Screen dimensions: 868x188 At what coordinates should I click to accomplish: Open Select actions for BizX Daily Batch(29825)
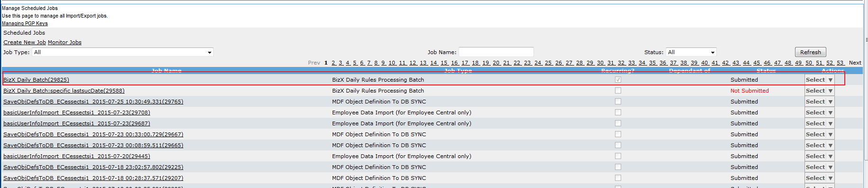pyautogui.click(x=819, y=80)
